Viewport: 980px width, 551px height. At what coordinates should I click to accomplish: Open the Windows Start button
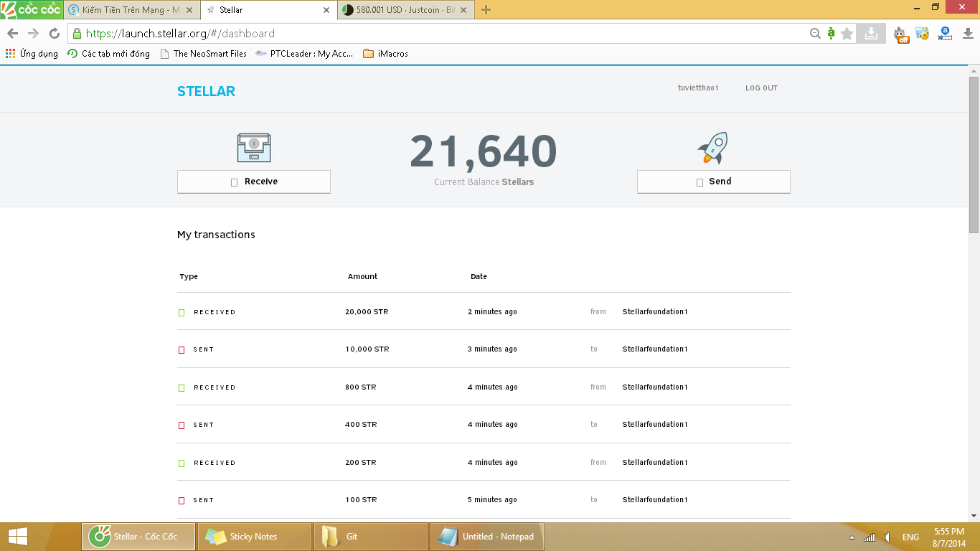pyautogui.click(x=18, y=537)
